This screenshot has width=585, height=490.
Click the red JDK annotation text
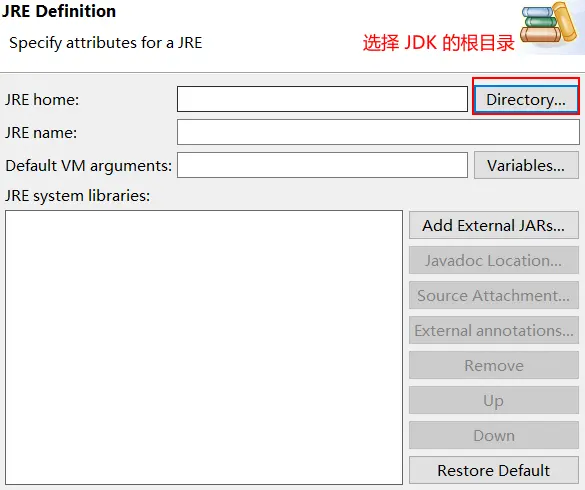438,43
